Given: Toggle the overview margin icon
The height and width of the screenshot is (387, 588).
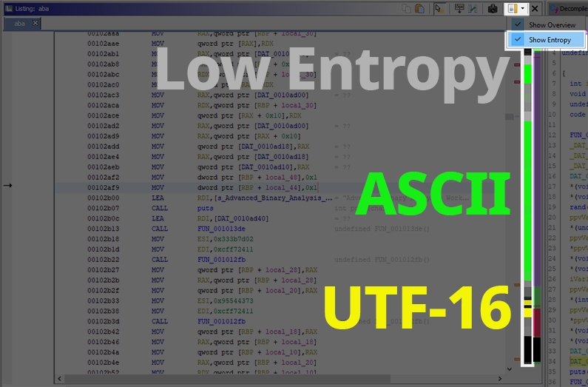Looking at the screenshot, I should [x=513, y=9].
